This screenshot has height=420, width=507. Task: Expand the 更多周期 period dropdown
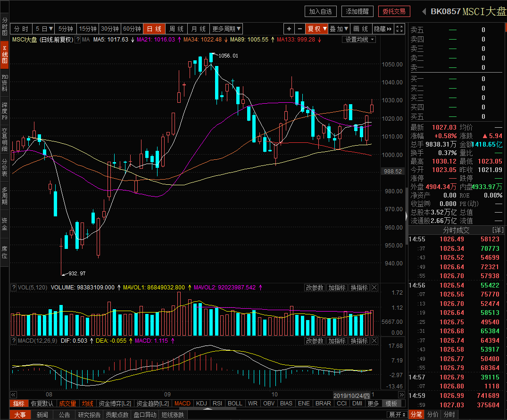pos(226,29)
